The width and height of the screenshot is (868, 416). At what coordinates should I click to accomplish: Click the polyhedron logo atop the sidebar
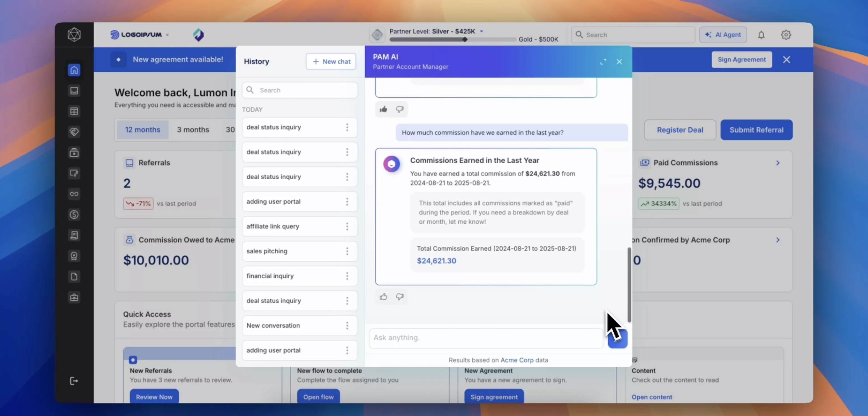(74, 34)
